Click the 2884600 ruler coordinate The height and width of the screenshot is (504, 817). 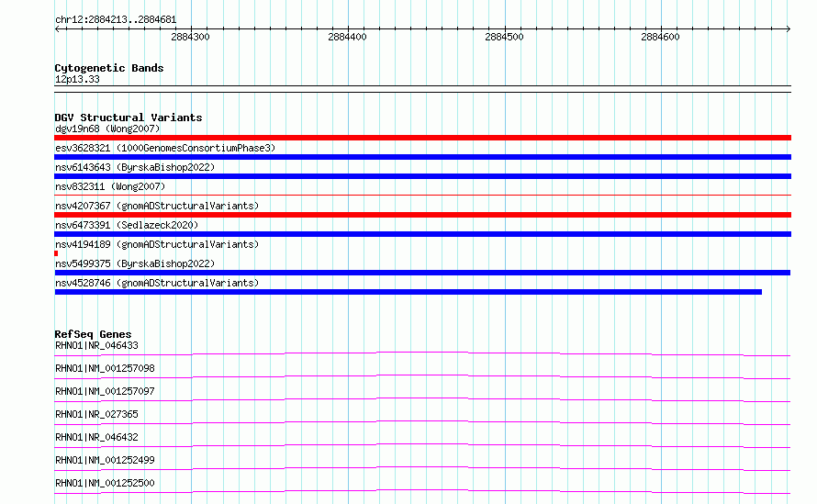pos(660,37)
